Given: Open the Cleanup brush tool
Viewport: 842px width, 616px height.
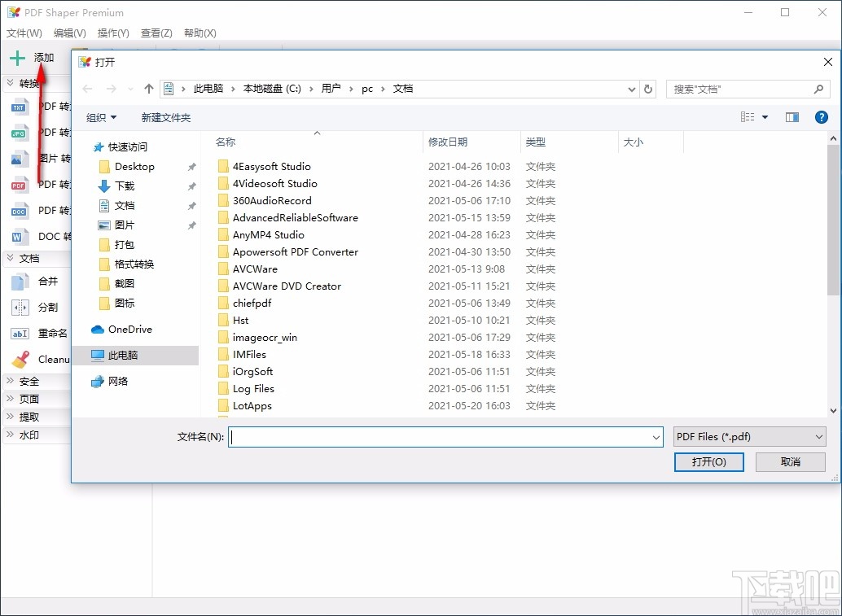Looking at the screenshot, I should point(41,359).
